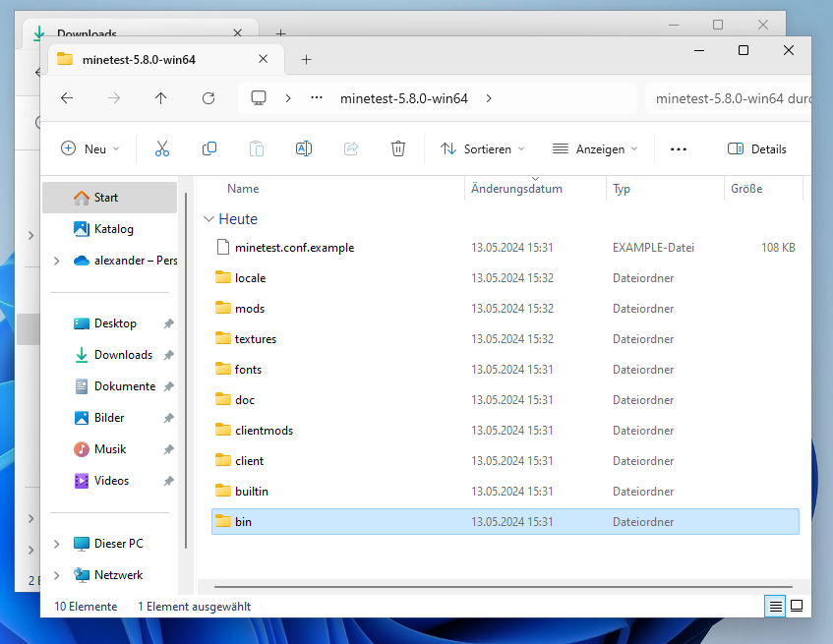Select the locale folder
The width and height of the screenshot is (833, 644).
(506, 278)
